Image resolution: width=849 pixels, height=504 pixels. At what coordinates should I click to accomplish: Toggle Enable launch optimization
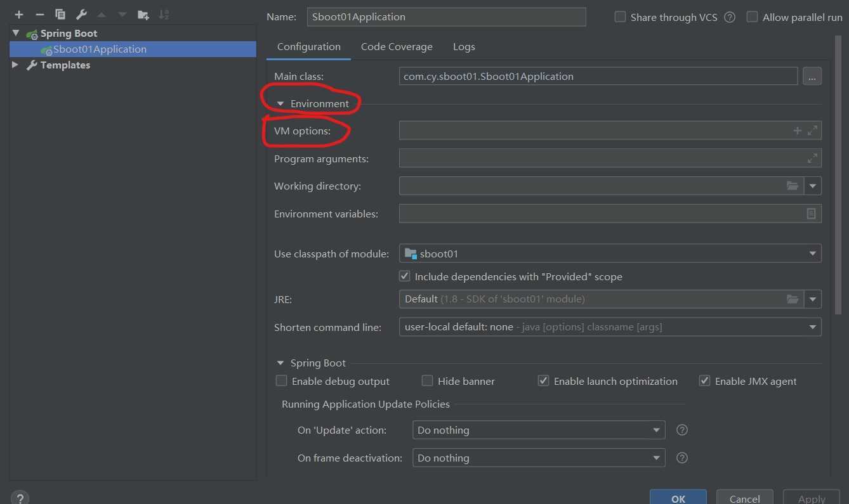coord(543,381)
